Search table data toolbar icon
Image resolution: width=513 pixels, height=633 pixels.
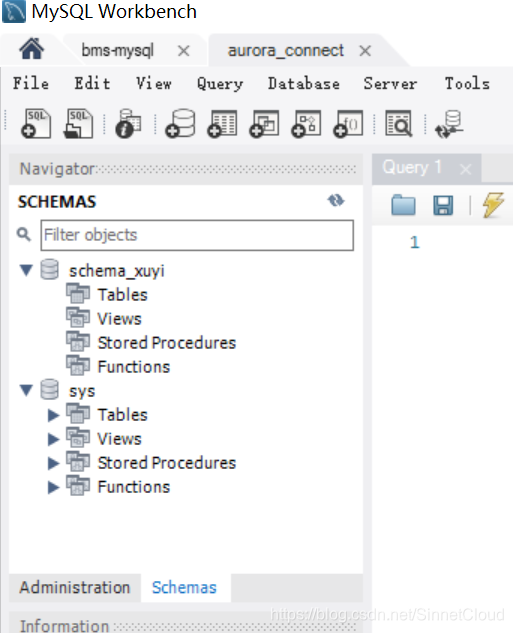click(399, 124)
